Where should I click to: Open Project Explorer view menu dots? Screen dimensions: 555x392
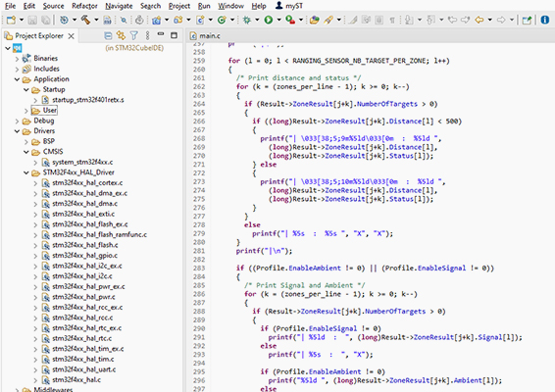(x=148, y=35)
